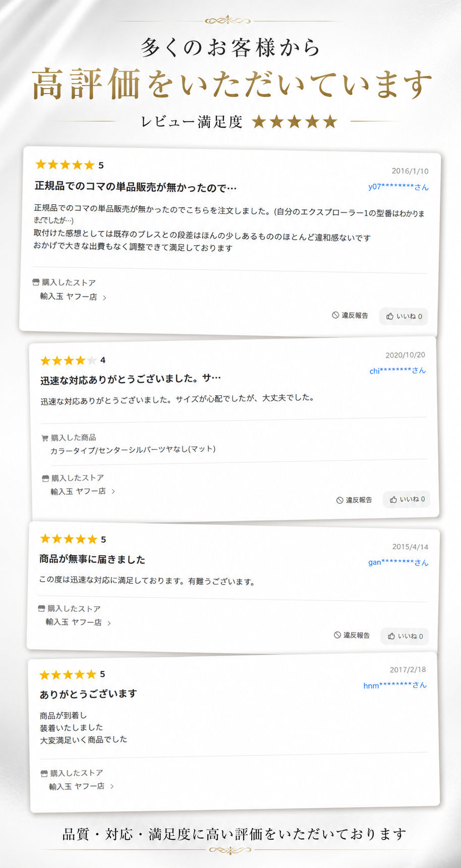Click the store icon in gan's review
The image size is (461, 868).
[41, 609]
